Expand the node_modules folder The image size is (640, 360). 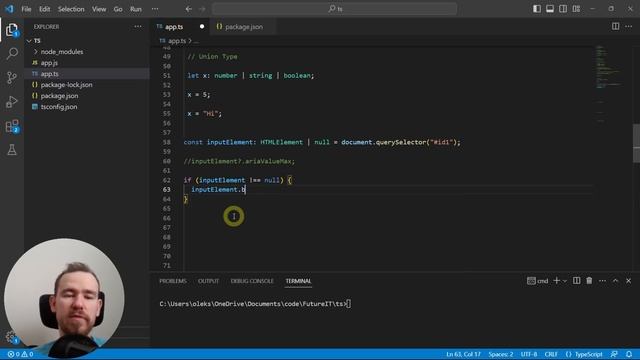pyautogui.click(x=62, y=52)
